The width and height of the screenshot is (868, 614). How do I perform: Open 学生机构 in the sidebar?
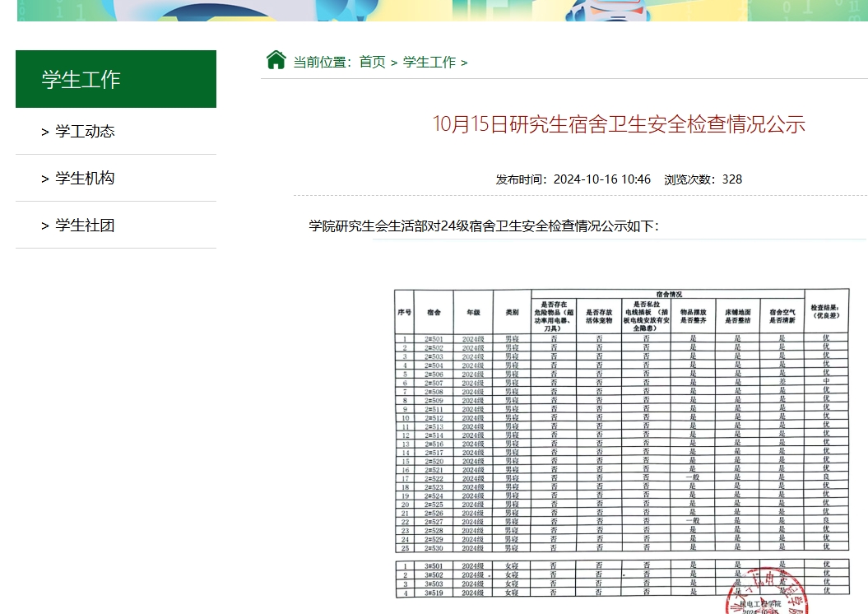pos(85,179)
